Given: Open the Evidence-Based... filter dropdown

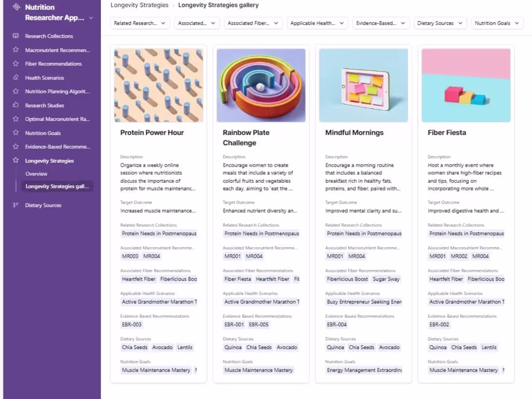Looking at the screenshot, I should (x=381, y=23).
